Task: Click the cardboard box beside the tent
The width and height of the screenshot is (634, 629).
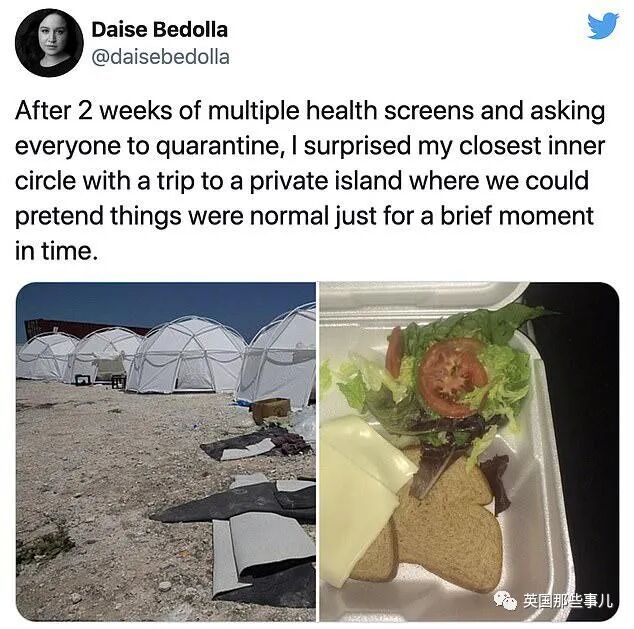Action: pyautogui.click(x=272, y=408)
